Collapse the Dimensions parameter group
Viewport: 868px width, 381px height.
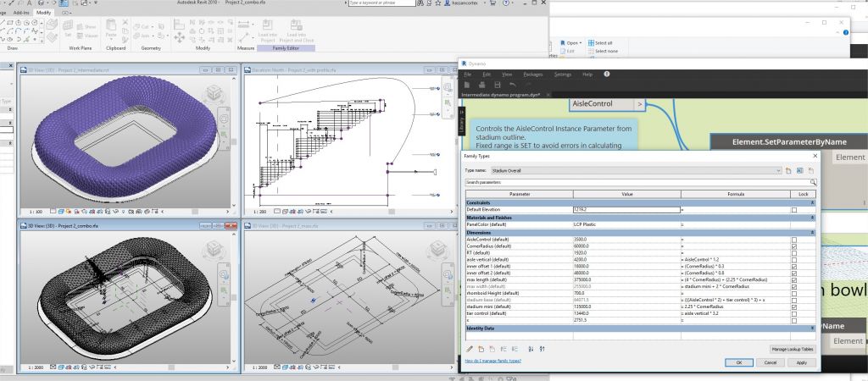click(813, 233)
